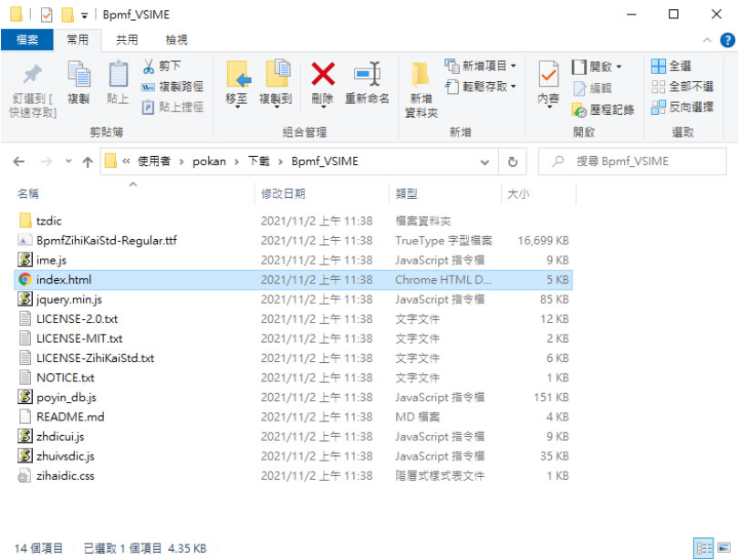This screenshot has width=739, height=560.
Task: Choose Paste shortcut (貼上捷徑)
Action: tap(172, 108)
